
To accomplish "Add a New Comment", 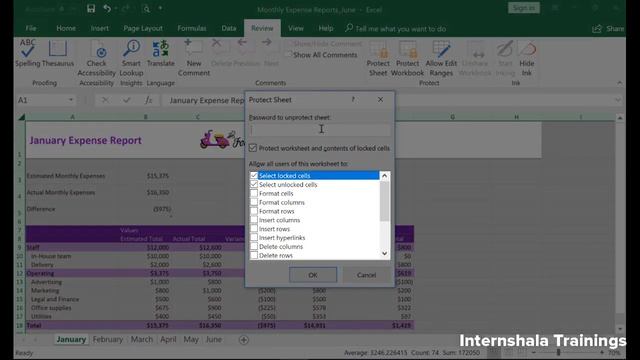I will (x=193, y=58).
